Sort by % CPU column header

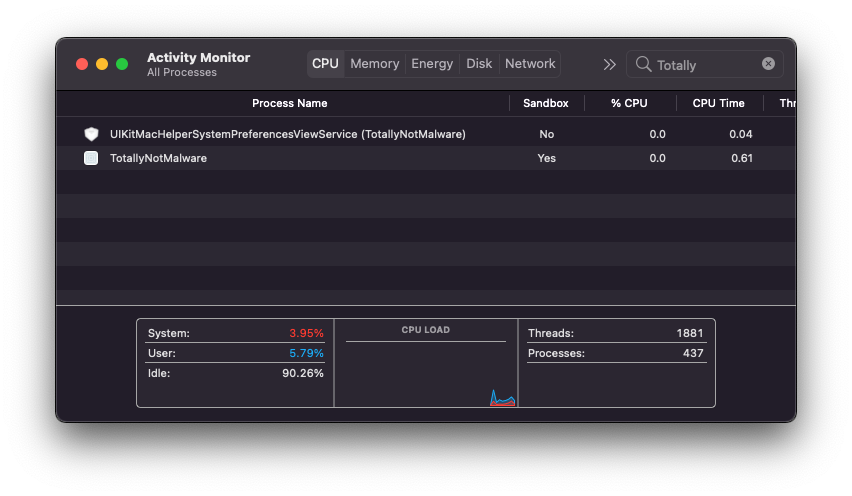(x=629, y=103)
